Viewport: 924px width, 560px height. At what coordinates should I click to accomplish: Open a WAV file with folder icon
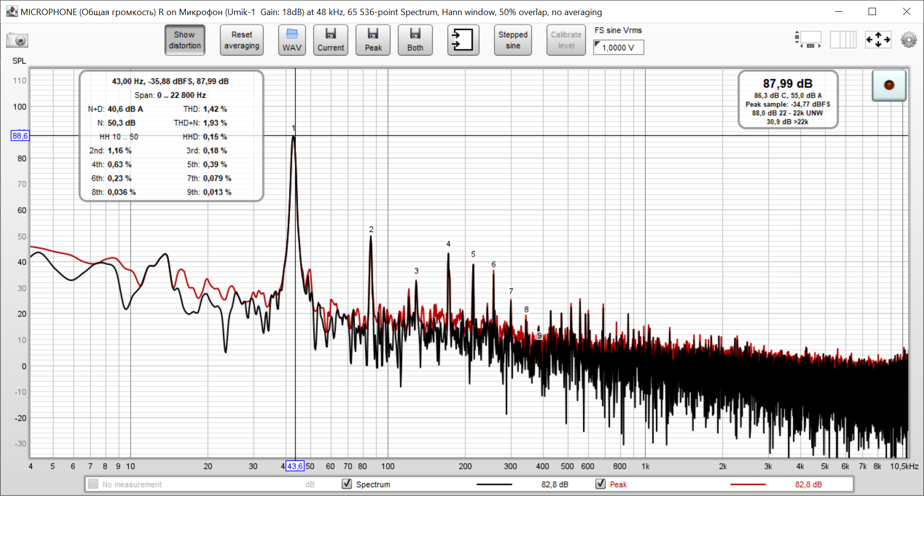[x=292, y=40]
